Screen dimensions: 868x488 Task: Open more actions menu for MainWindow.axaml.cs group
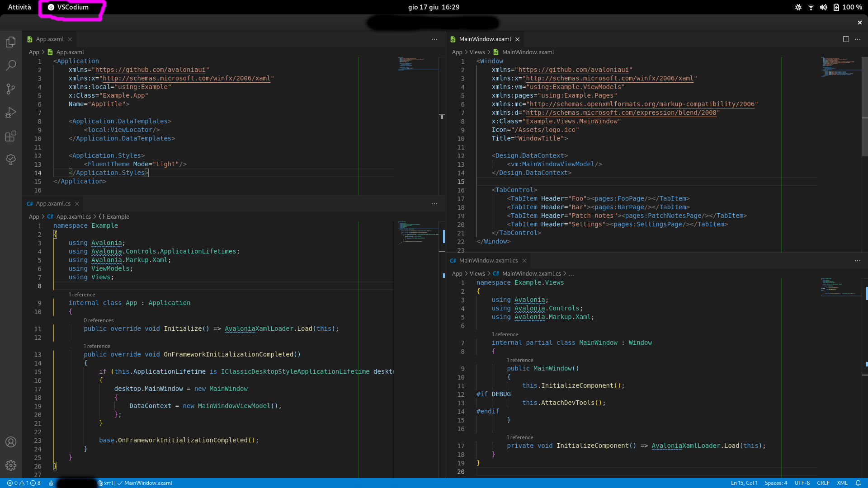click(x=858, y=261)
